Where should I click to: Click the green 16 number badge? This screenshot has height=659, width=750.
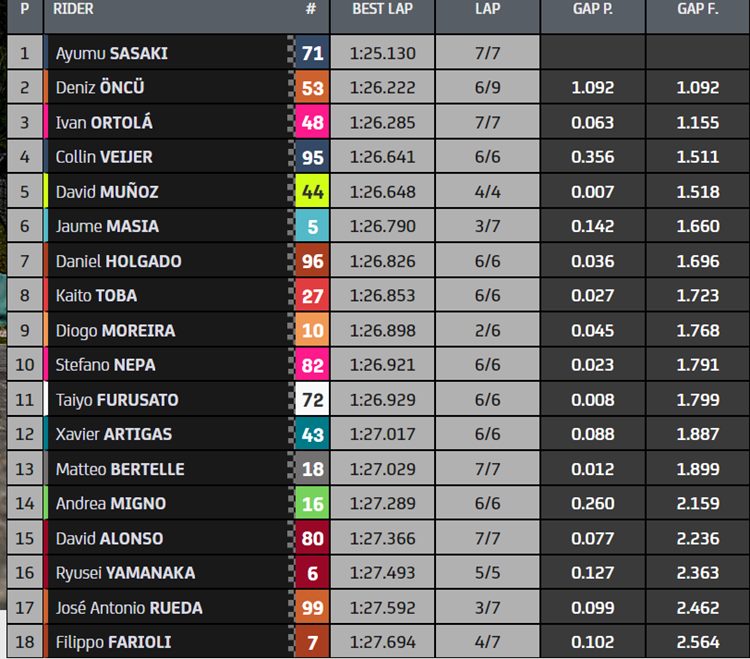(312, 503)
